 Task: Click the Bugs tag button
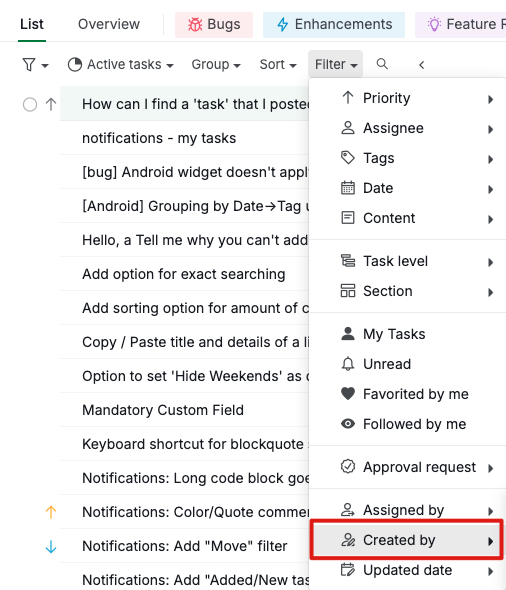point(214,24)
